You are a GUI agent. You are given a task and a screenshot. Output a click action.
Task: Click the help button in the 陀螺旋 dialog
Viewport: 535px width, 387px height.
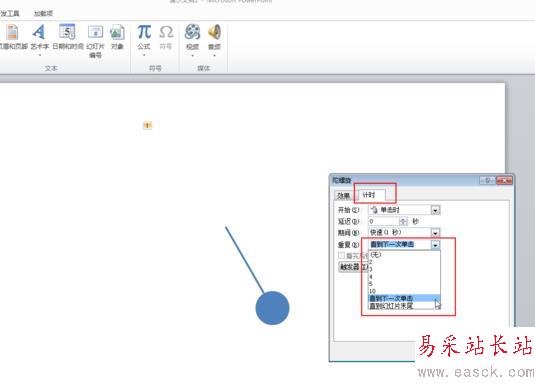pyautogui.click(x=488, y=180)
